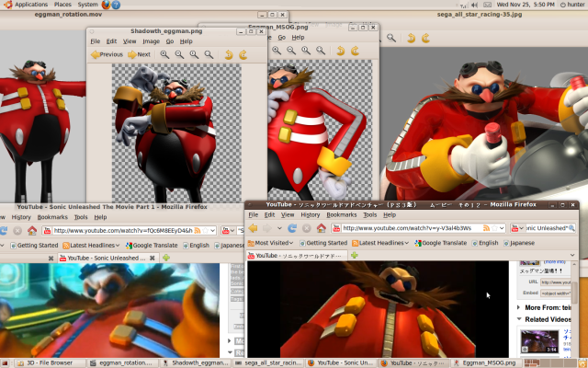Click Home button in front Firefox window
This screenshot has width=588, height=368.
click(321, 228)
